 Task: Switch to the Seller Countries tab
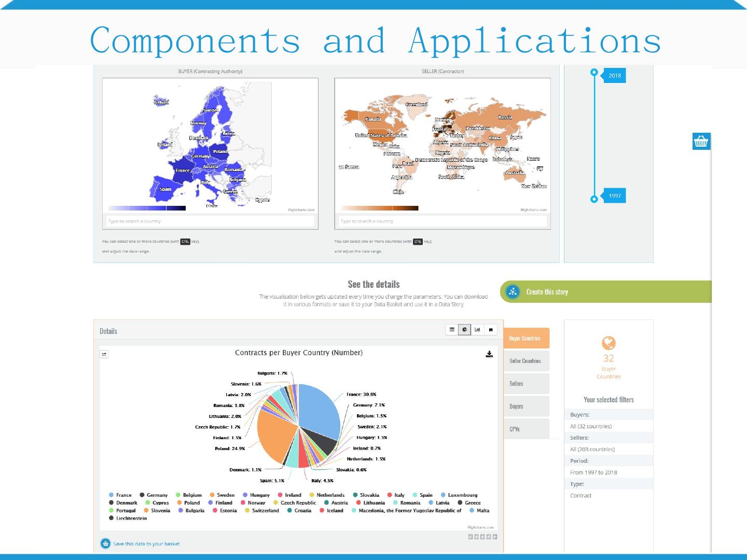(527, 361)
